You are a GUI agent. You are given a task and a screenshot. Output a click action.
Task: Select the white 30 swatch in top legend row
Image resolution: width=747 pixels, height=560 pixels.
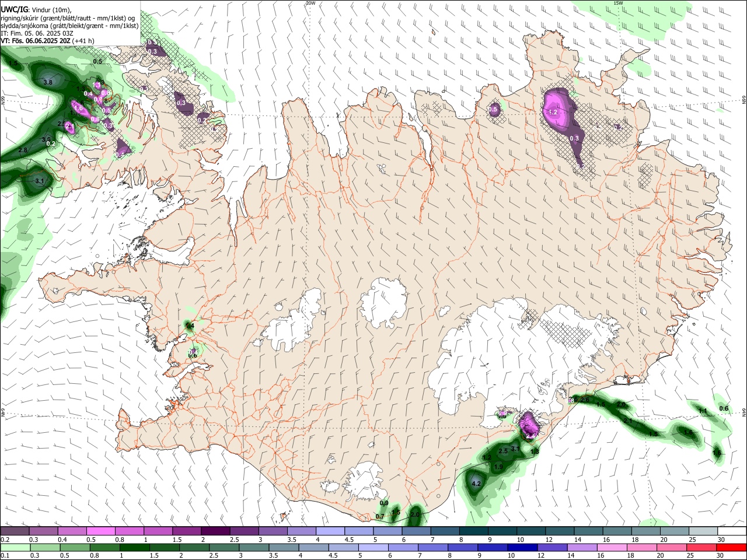tap(731, 531)
